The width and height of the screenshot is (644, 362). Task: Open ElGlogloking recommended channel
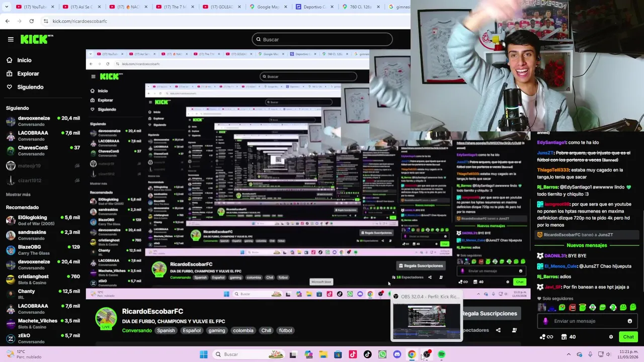[x=43, y=220]
